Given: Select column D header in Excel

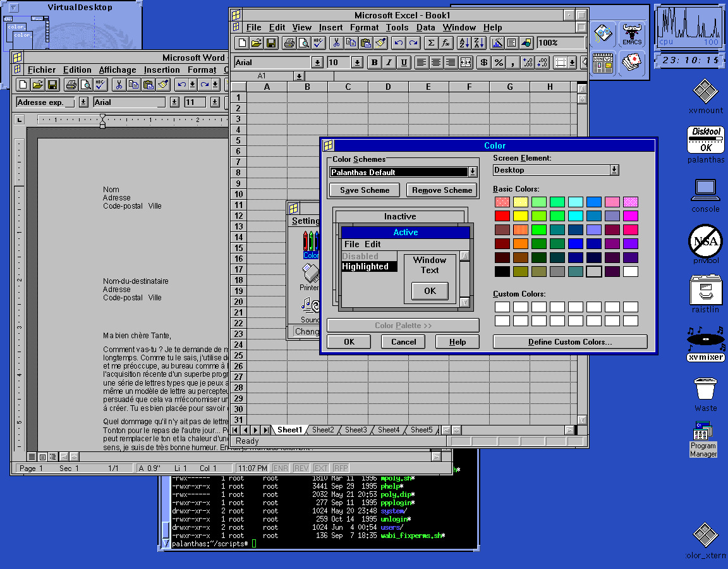Looking at the screenshot, I should click(x=388, y=87).
